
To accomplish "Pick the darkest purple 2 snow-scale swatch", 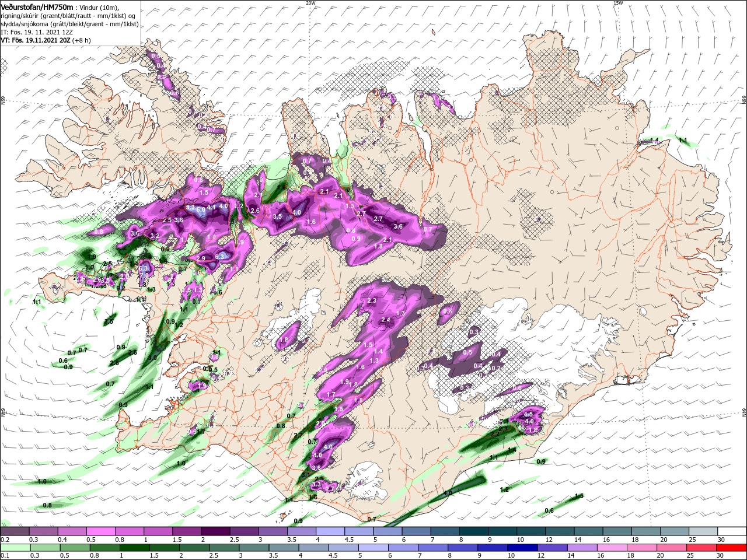I will tap(215, 531).
